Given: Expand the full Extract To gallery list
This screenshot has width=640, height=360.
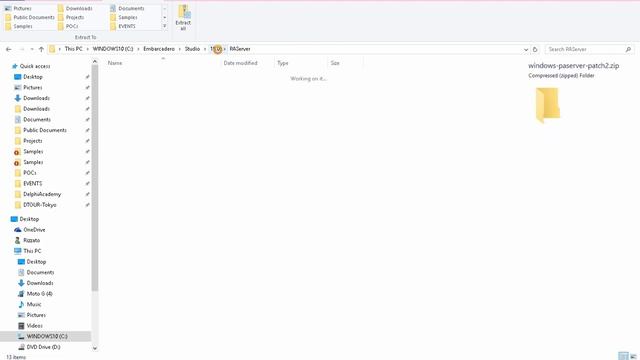Looking at the screenshot, I should (164, 26).
